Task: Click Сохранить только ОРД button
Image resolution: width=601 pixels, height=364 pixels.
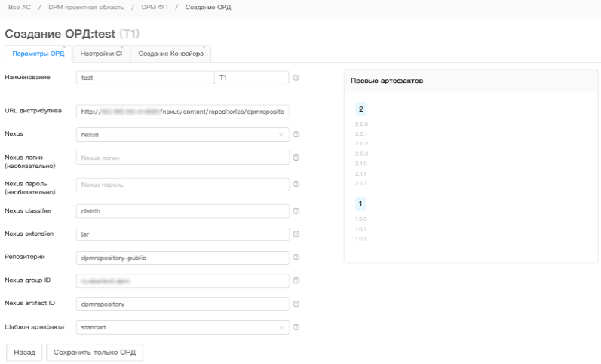Action: (94, 352)
